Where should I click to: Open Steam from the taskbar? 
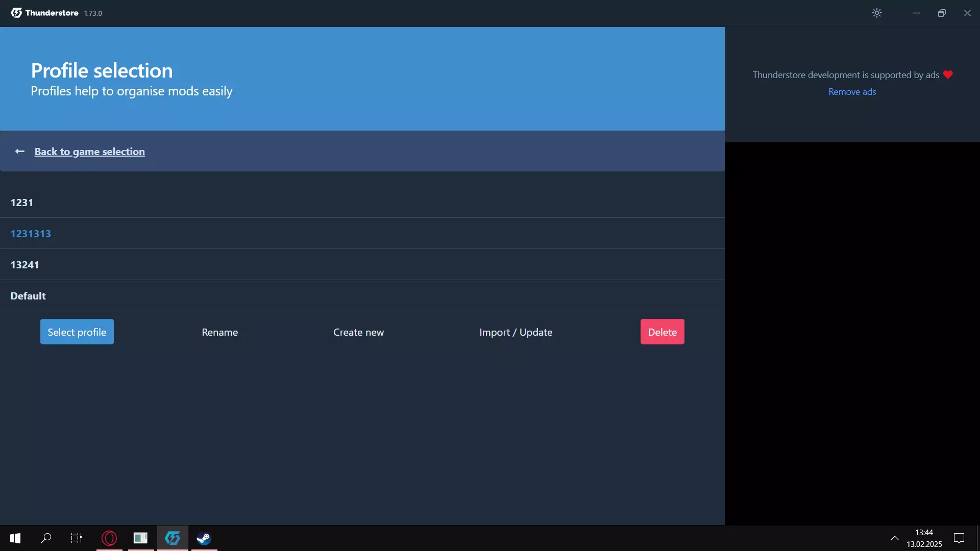[x=204, y=538]
